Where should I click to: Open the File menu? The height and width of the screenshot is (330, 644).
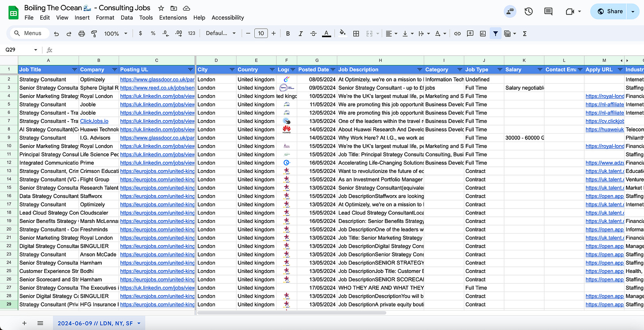pyautogui.click(x=29, y=18)
